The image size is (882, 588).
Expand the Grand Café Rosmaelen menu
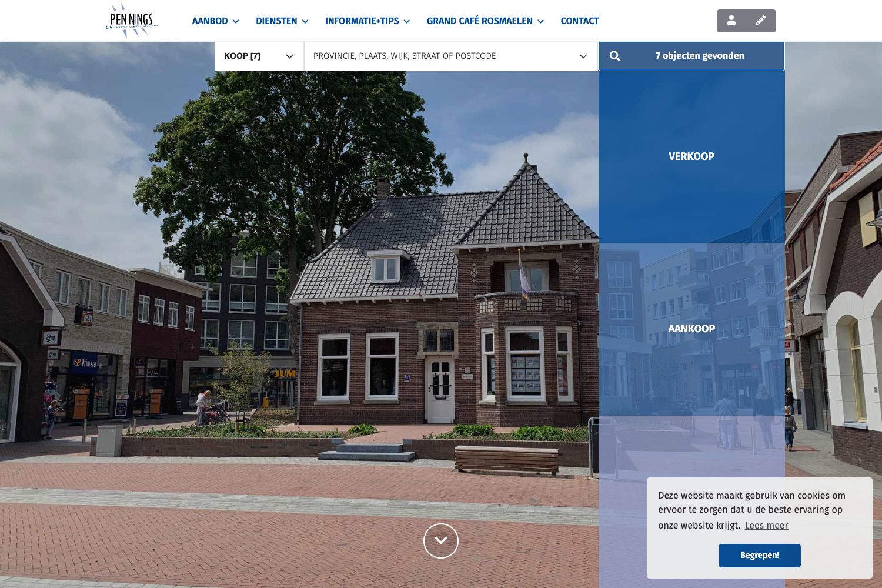click(x=485, y=21)
